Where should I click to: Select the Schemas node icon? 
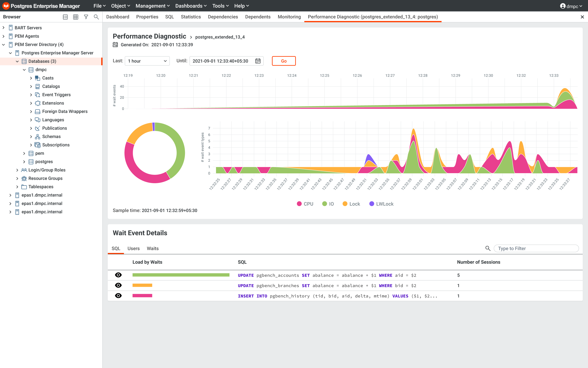[37, 137]
